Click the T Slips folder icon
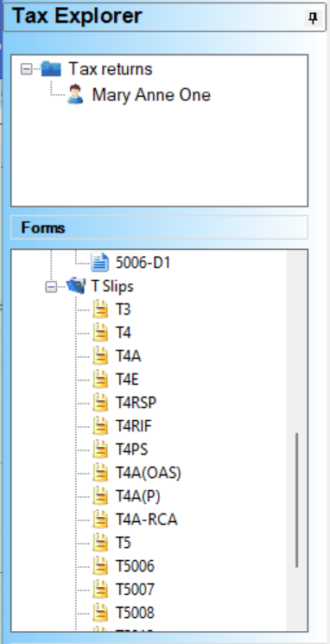Viewport: 330px width, 644px height. (76, 286)
